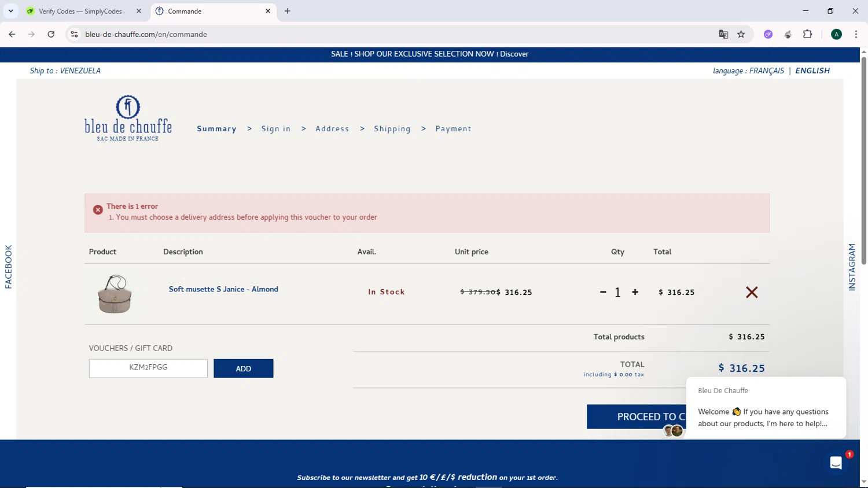Open the tab search dropdown arrow
The height and width of the screenshot is (488, 868).
point(10,11)
